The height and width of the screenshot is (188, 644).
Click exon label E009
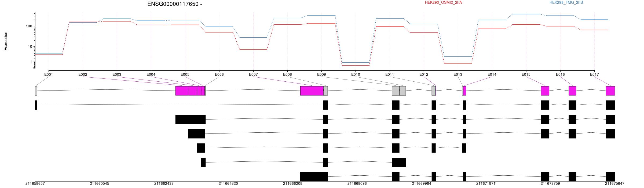[x=321, y=74]
